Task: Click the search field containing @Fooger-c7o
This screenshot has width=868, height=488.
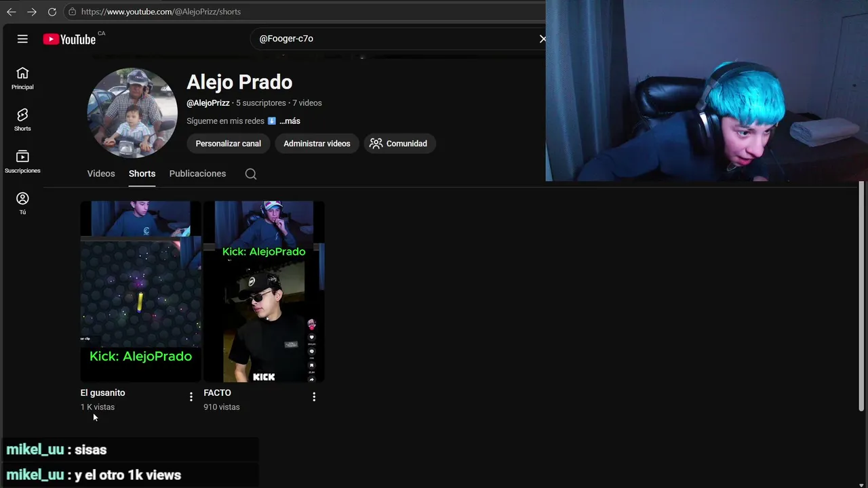Action: (x=397, y=39)
